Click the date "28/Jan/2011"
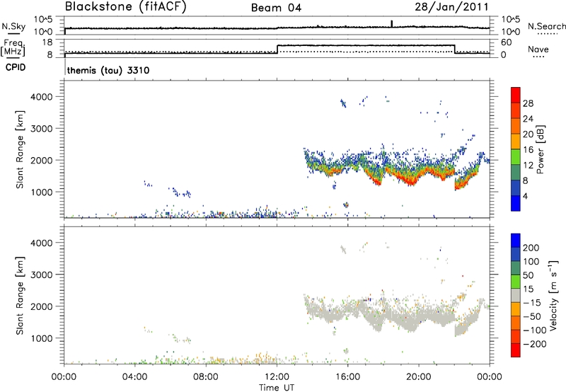566x392 pixels. point(451,6)
